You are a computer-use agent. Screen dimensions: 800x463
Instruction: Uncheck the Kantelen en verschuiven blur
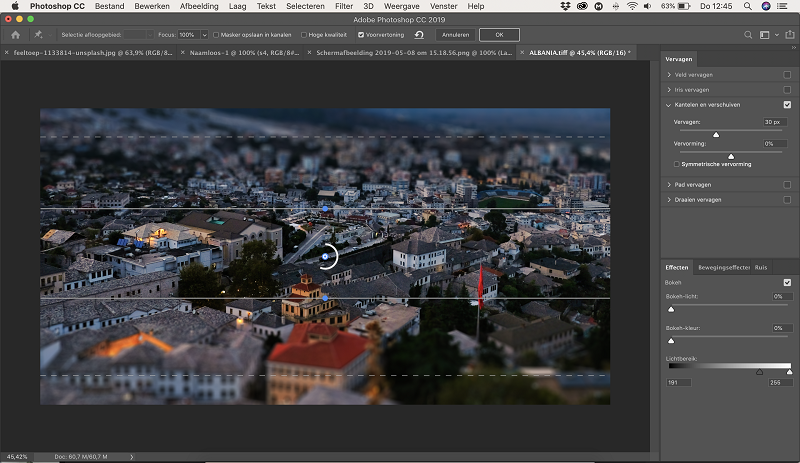point(787,105)
